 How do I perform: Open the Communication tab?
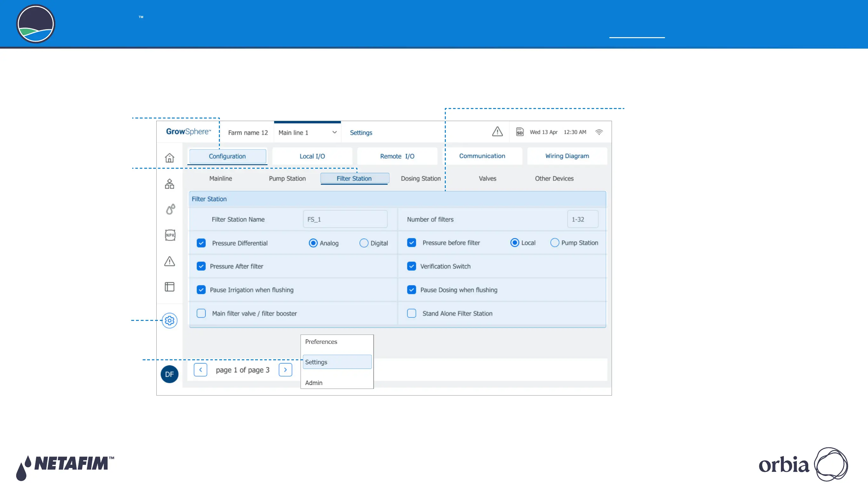point(482,156)
